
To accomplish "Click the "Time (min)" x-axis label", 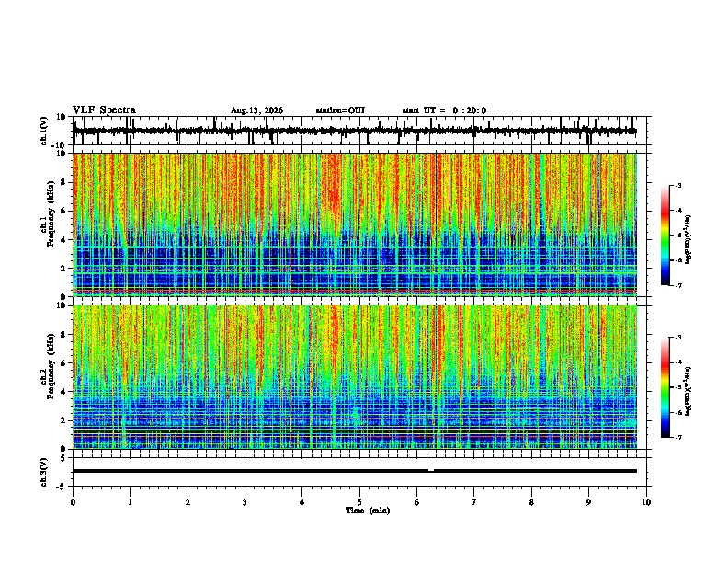I will tap(368, 511).
